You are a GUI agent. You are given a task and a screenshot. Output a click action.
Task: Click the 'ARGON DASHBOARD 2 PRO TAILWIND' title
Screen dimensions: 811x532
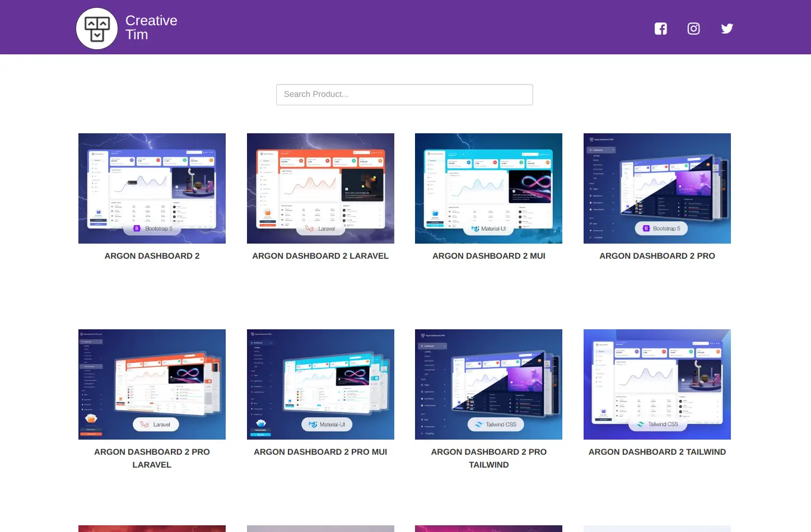coord(488,458)
